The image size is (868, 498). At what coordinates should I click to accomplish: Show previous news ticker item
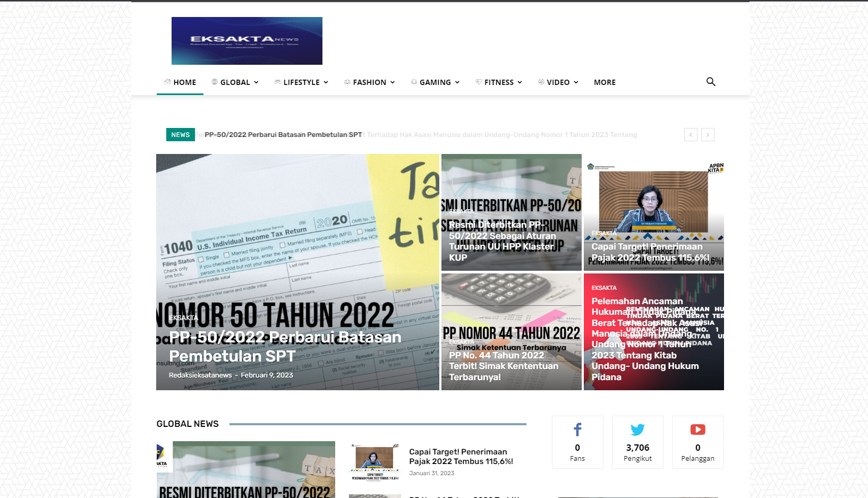691,135
